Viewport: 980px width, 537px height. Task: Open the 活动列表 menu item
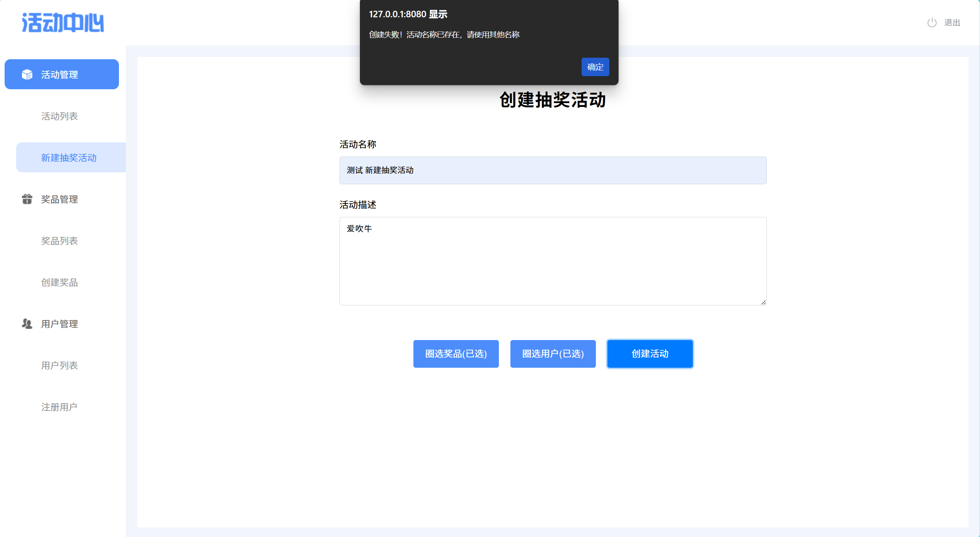click(x=60, y=116)
